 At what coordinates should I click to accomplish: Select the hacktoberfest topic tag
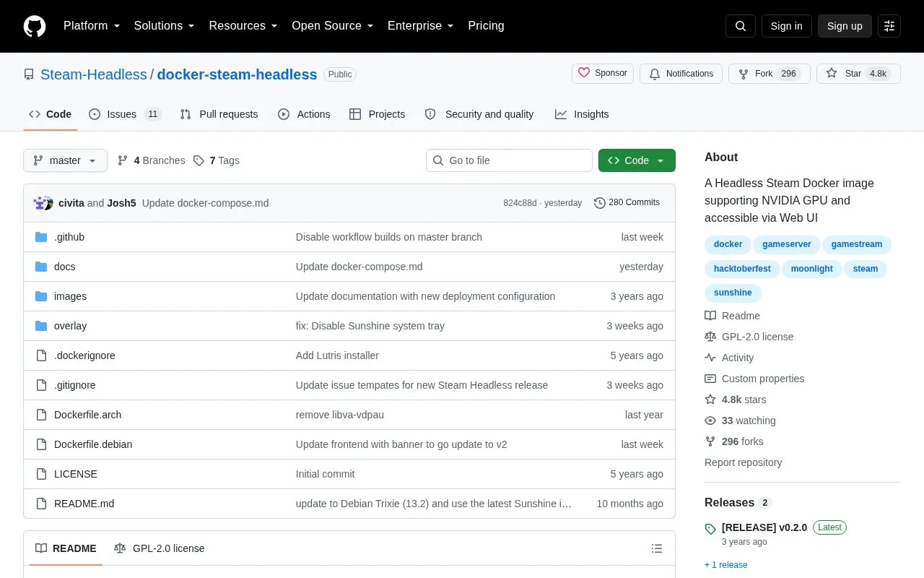pos(742,269)
